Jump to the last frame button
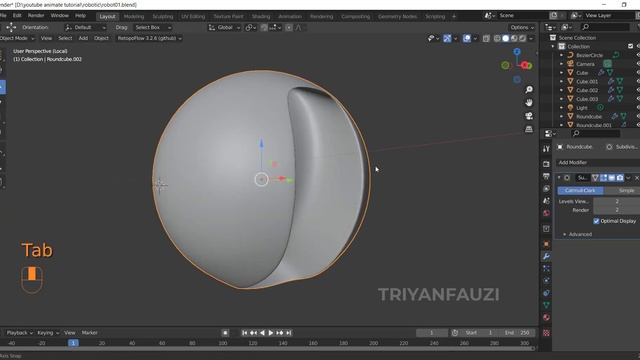Screen dimensions: 640x360 pyautogui.click(x=289, y=333)
